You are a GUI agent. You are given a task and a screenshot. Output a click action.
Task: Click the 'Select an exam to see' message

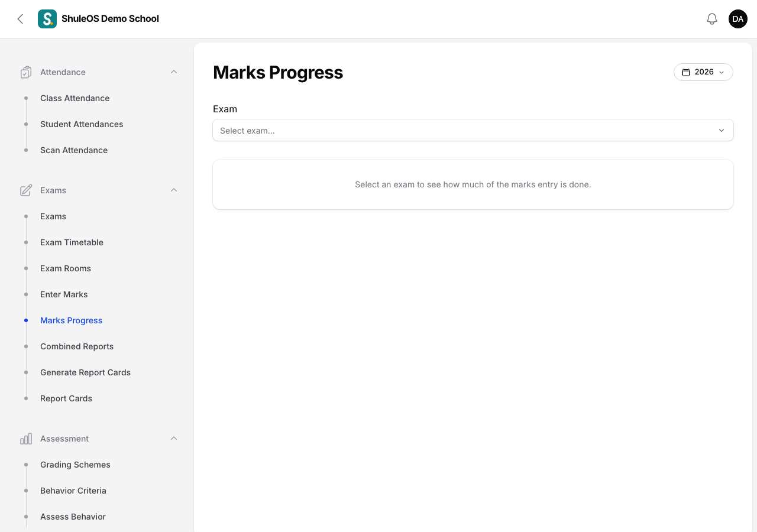click(x=473, y=184)
